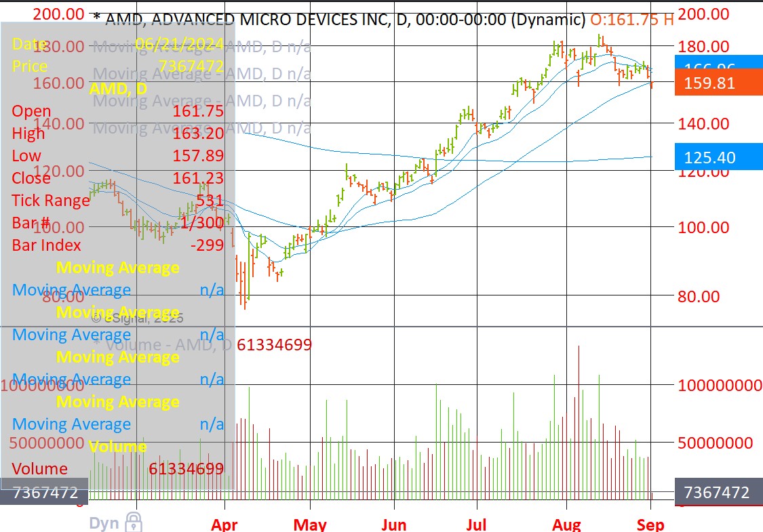Select the orange 159.81 current price badge
Image resolution: width=763 pixels, height=532 pixels.
[x=718, y=83]
